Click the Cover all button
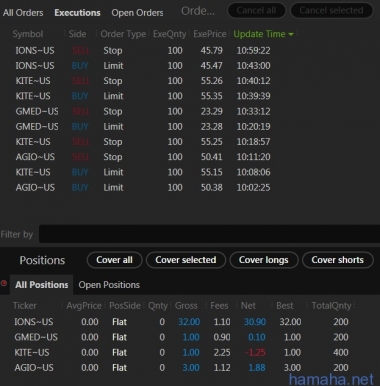The image size is (380, 386). click(114, 260)
